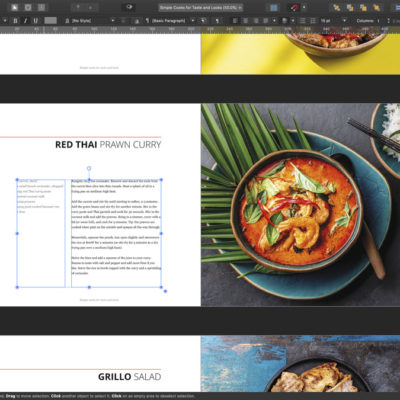The width and height of the screenshot is (400, 400).
Task: Click the Forward One arrange icon
Action: [363, 7]
